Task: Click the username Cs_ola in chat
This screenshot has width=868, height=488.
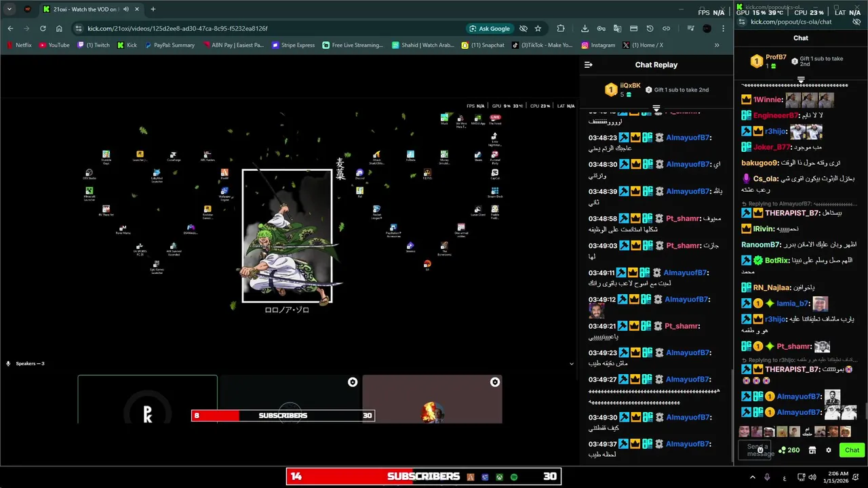Action: coord(766,179)
